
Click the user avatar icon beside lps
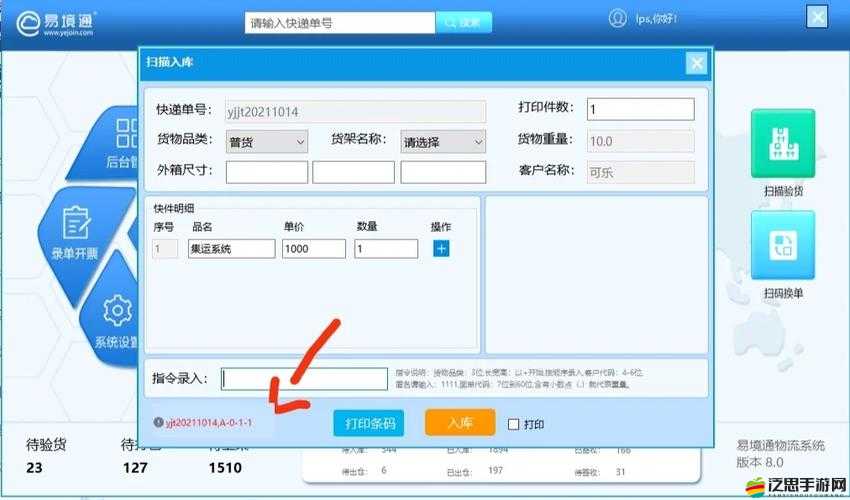click(x=617, y=18)
